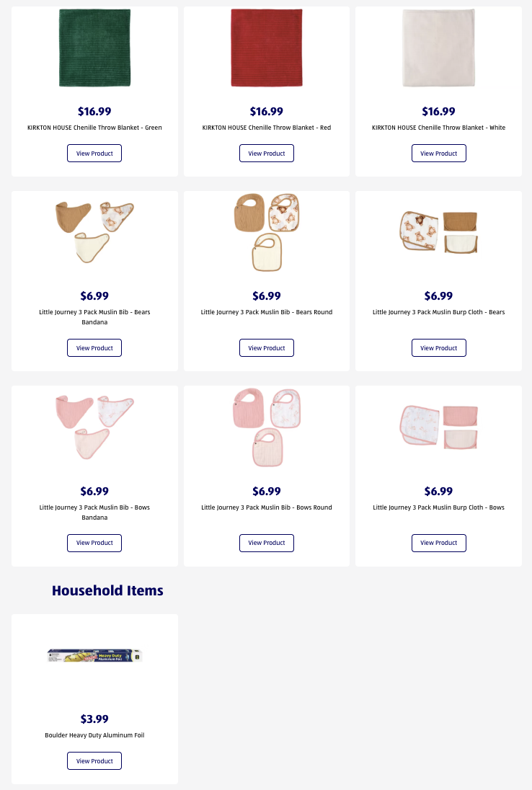Click the Bears burp cloth product title
Image resolution: width=532 pixels, height=790 pixels.
[438, 312]
